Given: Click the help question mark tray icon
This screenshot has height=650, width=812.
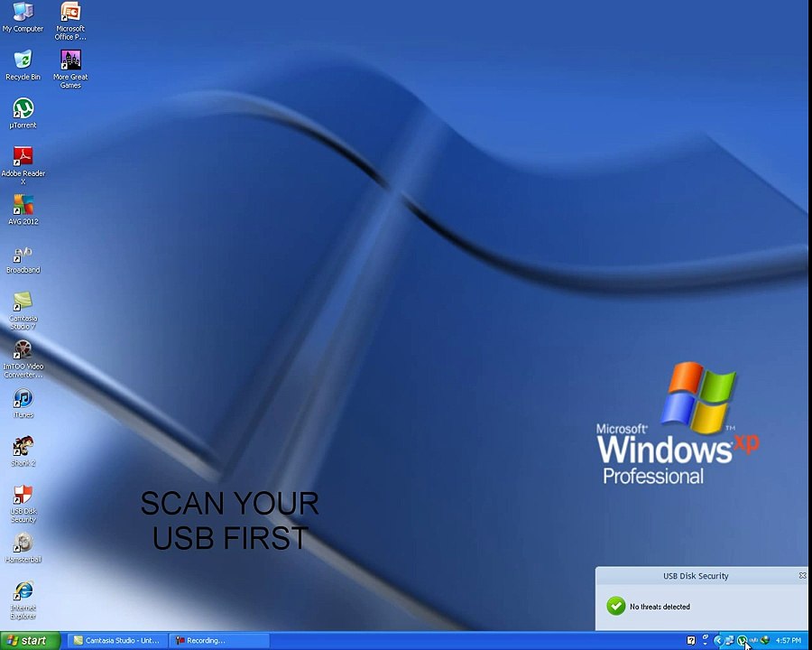Looking at the screenshot, I should [691, 641].
